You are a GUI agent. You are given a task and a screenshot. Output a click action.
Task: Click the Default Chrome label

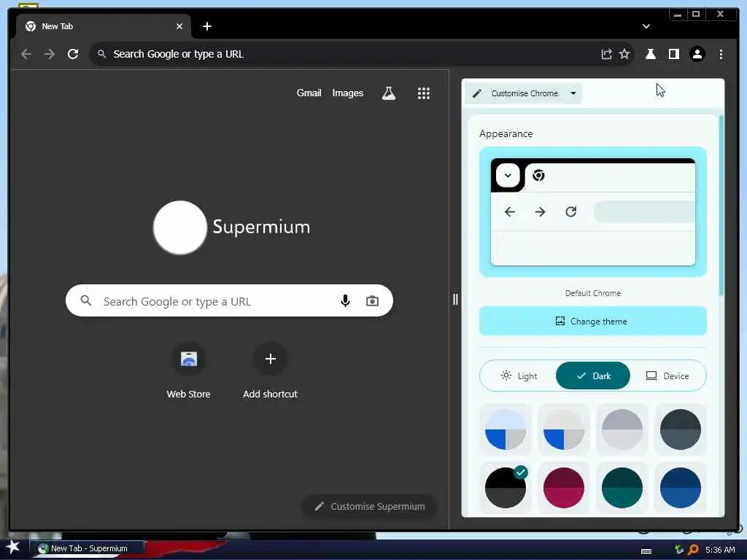(x=592, y=293)
